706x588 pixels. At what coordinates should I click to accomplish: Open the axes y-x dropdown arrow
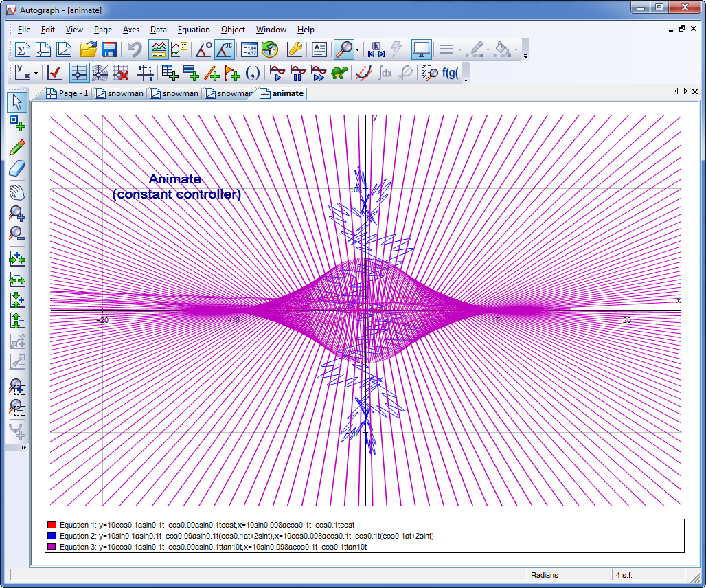(x=36, y=73)
